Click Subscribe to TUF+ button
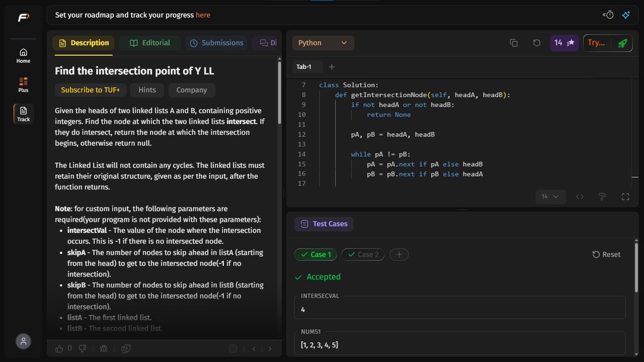Screen dimensions: 644x362 pyautogui.click(x=90, y=90)
